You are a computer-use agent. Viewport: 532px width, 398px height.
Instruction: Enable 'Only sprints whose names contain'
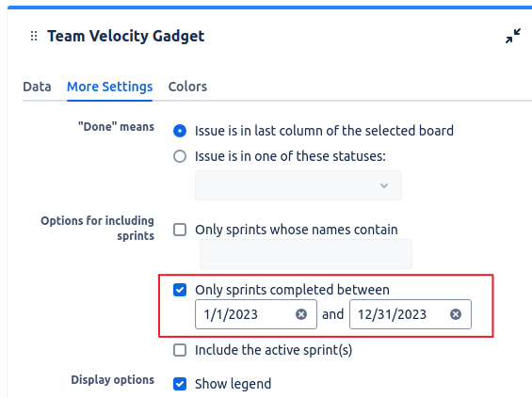tap(180, 230)
